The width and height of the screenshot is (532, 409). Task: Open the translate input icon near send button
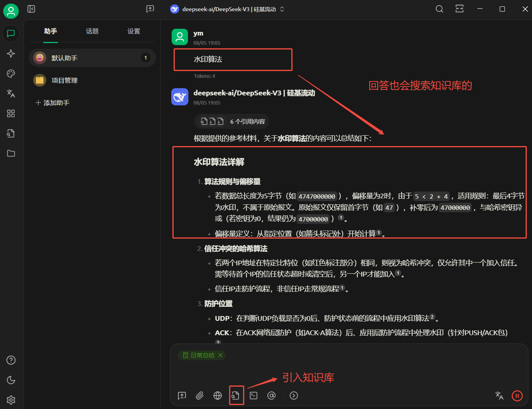(x=499, y=395)
